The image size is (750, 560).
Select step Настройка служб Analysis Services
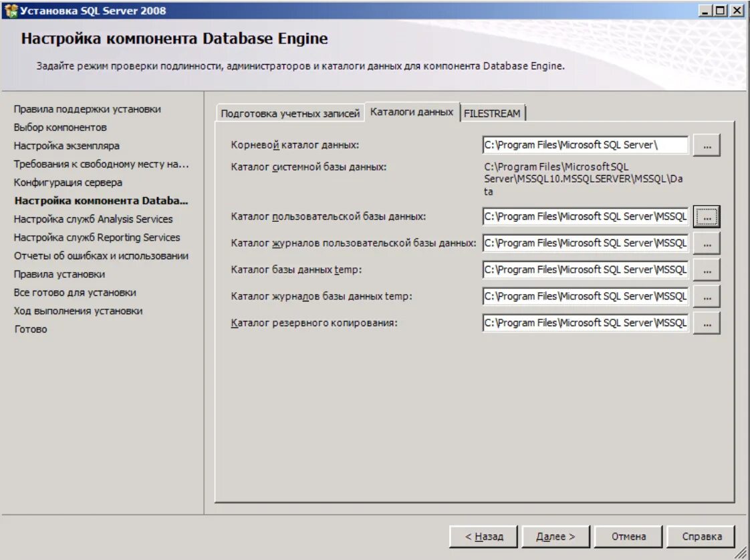click(x=94, y=219)
